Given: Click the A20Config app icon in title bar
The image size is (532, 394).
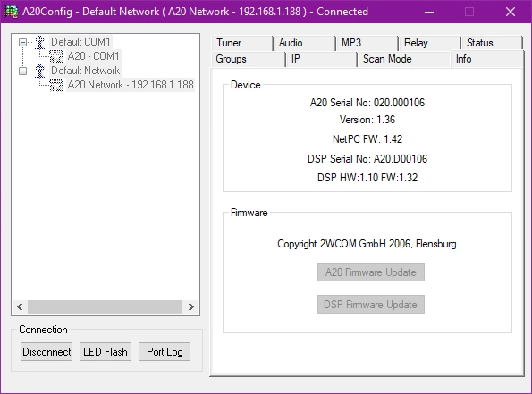Looking at the screenshot, I should click(11, 12).
